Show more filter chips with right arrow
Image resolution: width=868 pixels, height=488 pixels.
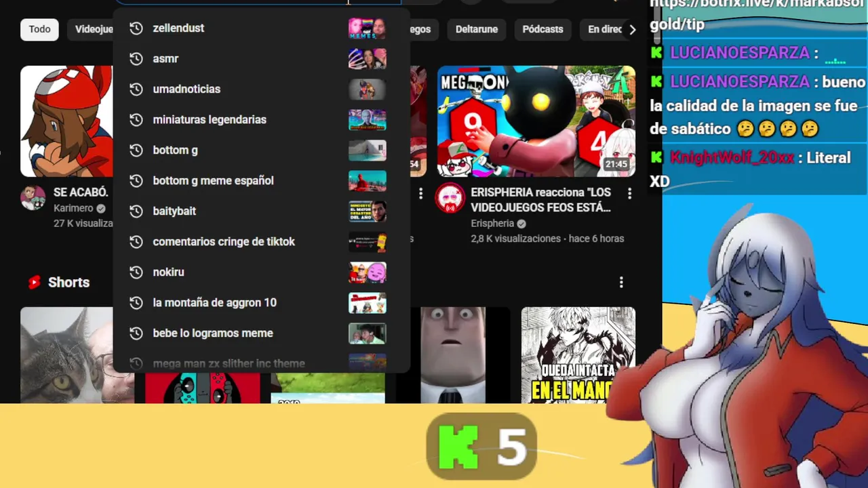click(632, 29)
